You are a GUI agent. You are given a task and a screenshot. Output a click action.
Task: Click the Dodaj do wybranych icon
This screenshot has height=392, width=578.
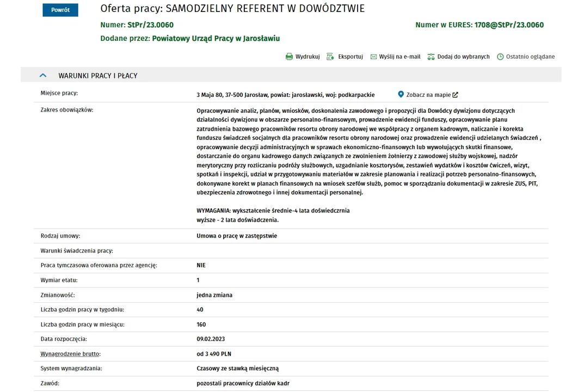[x=431, y=57]
